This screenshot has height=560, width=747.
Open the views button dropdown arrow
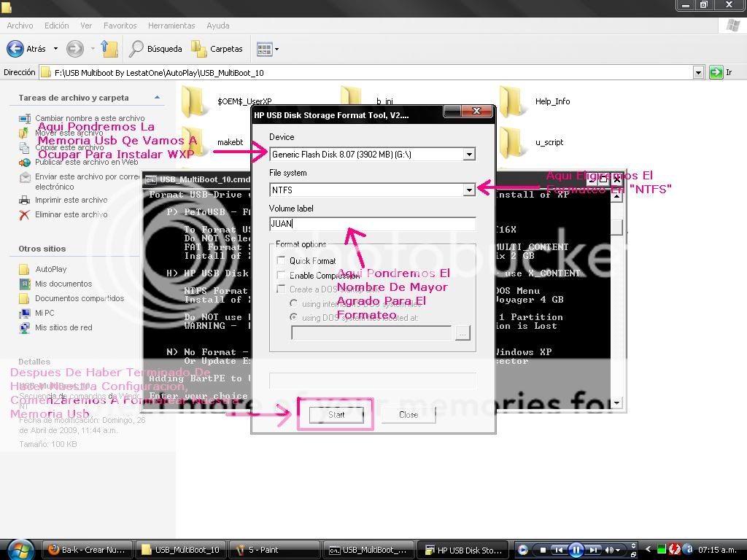click(x=276, y=49)
